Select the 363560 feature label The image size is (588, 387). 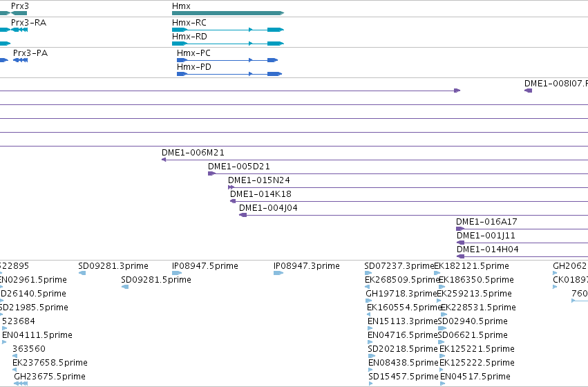[29, 350]
